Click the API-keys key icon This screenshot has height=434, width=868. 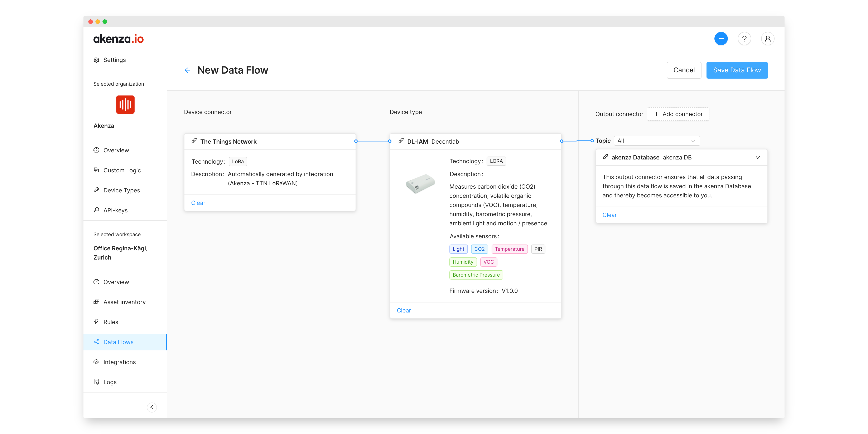click(96, 210)
